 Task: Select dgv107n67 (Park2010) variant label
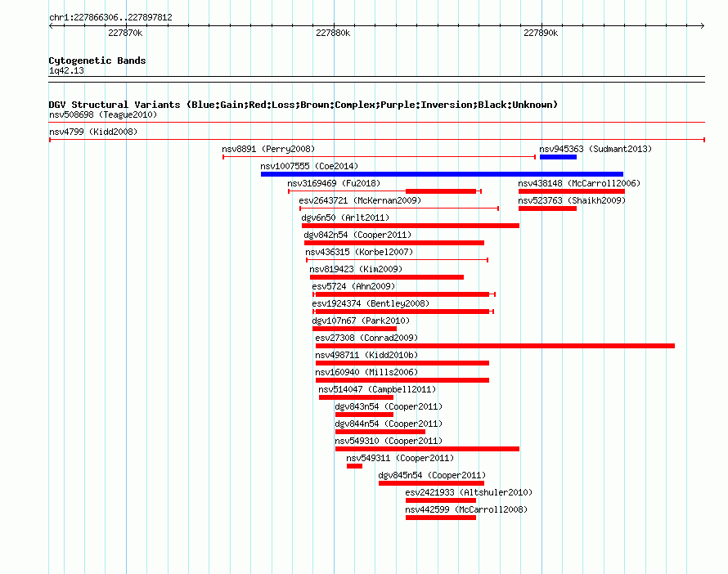(x=361, y=321)
